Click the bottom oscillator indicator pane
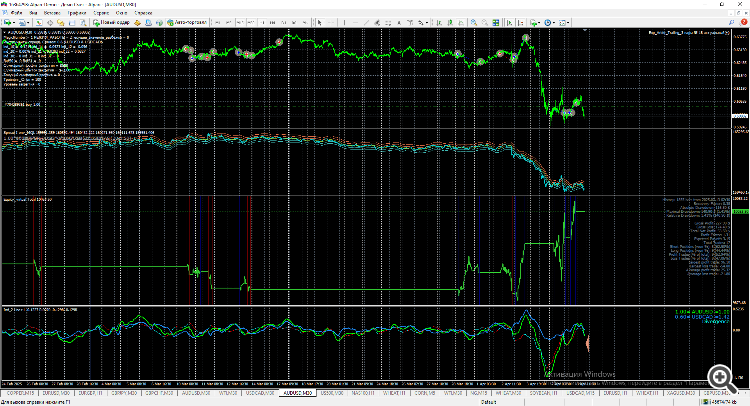Screen dimensions: 750x406 point(366,343)
